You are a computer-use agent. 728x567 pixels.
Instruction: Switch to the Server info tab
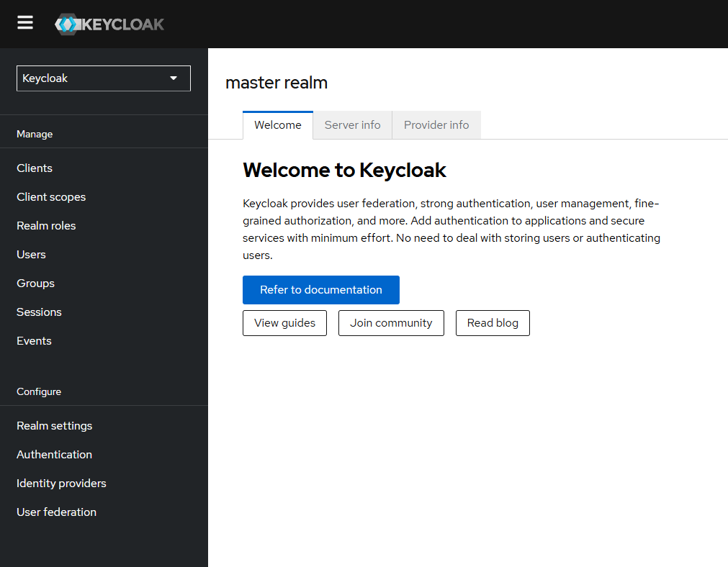(x=352, y=124)
